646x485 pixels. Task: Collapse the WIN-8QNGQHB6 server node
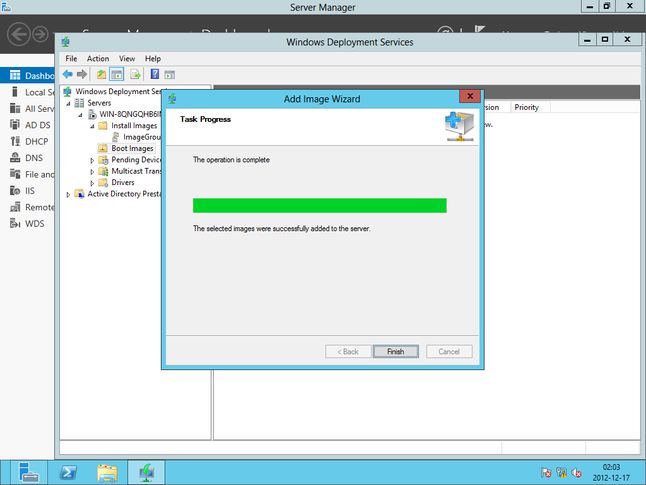pos(80,115)
